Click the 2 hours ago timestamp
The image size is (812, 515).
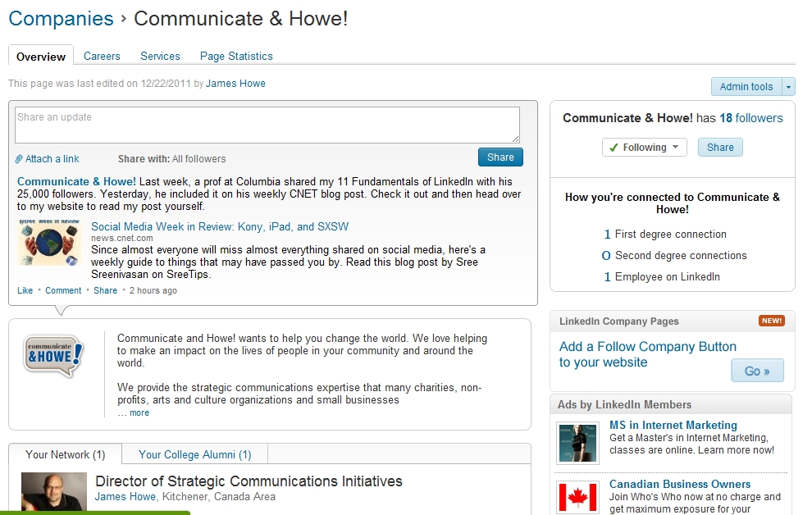click(153, 290)
